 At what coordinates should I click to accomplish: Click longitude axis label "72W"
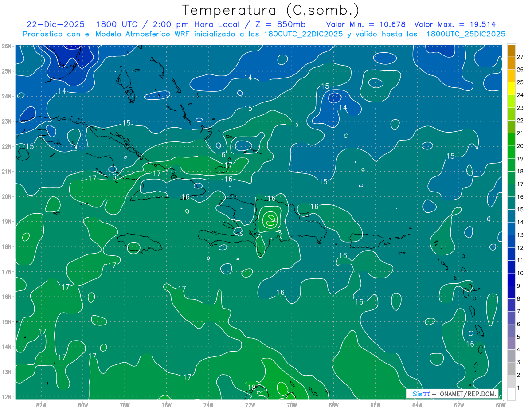(x=250, y=405)
